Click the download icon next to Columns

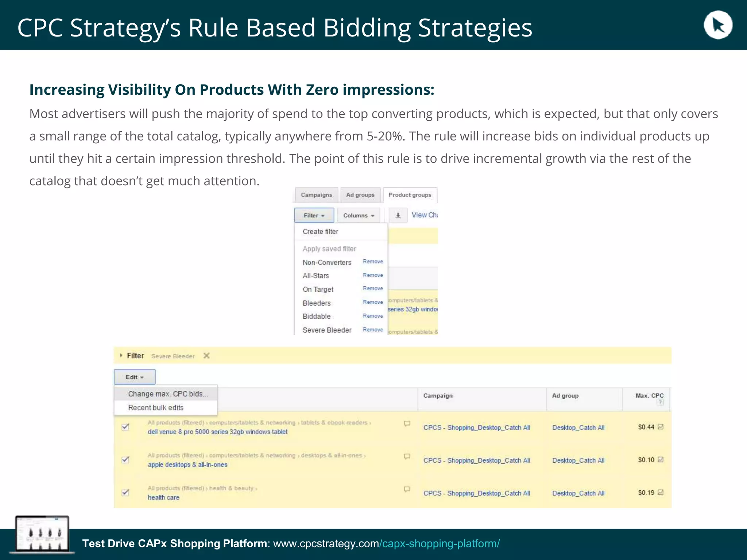pos(398,215)
